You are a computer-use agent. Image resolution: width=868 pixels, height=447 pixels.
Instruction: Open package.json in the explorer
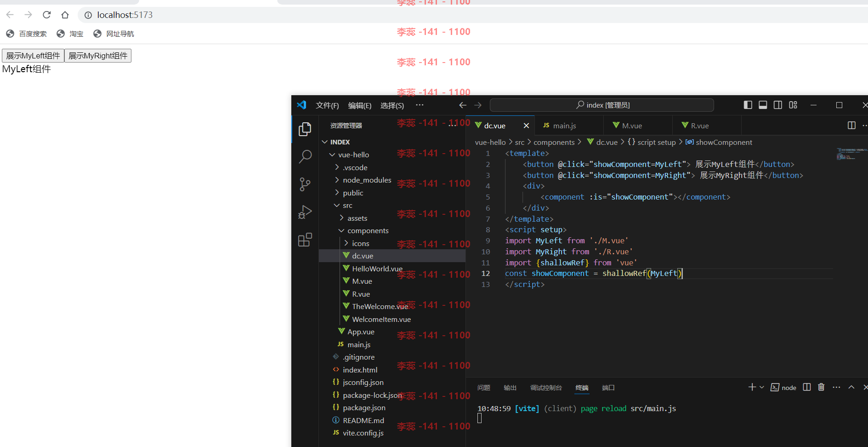(392, 407)
